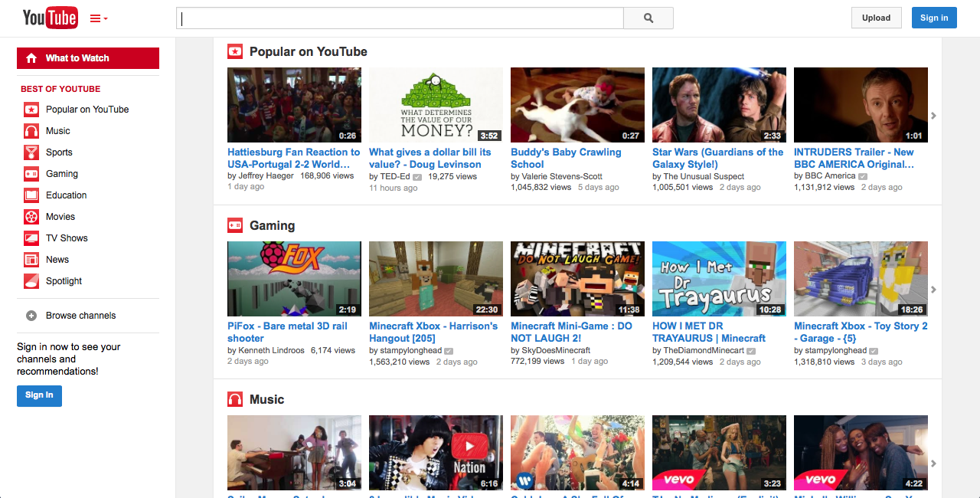Click the home icon in What to Watch
The height and width of the screenshot is (498, 980).
31,58
